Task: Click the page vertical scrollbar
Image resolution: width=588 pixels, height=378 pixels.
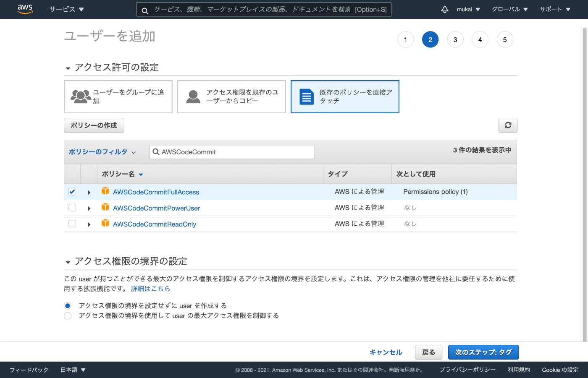Action: 584,185
